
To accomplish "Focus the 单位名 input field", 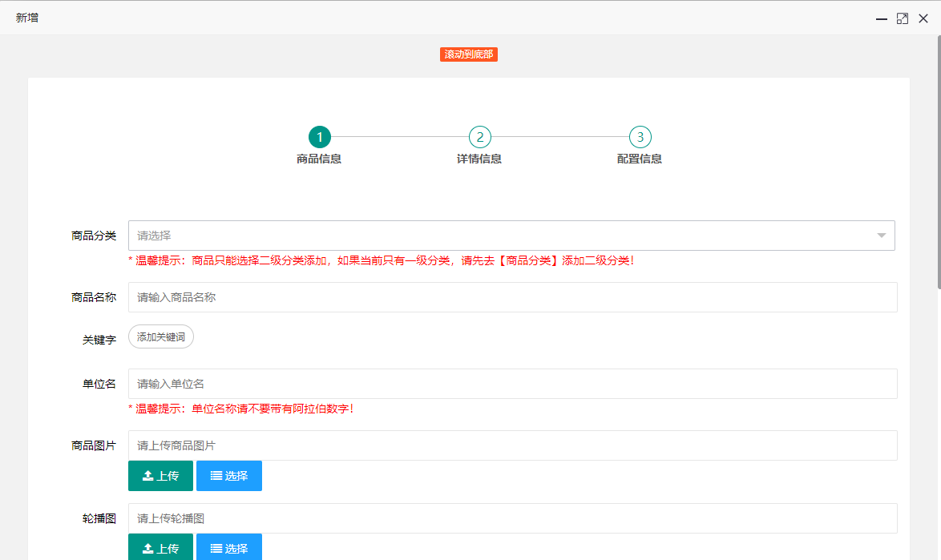I will (x=512, y=384).
